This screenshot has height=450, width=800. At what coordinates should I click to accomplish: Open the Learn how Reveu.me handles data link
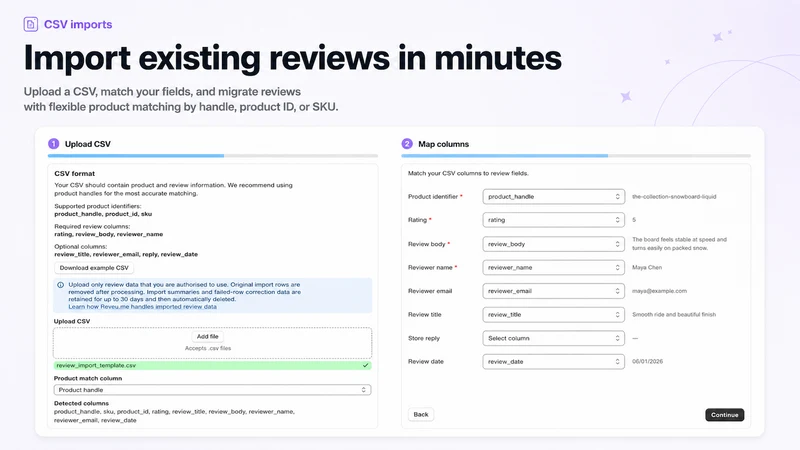pyautogui.click(x=142, y=307)
